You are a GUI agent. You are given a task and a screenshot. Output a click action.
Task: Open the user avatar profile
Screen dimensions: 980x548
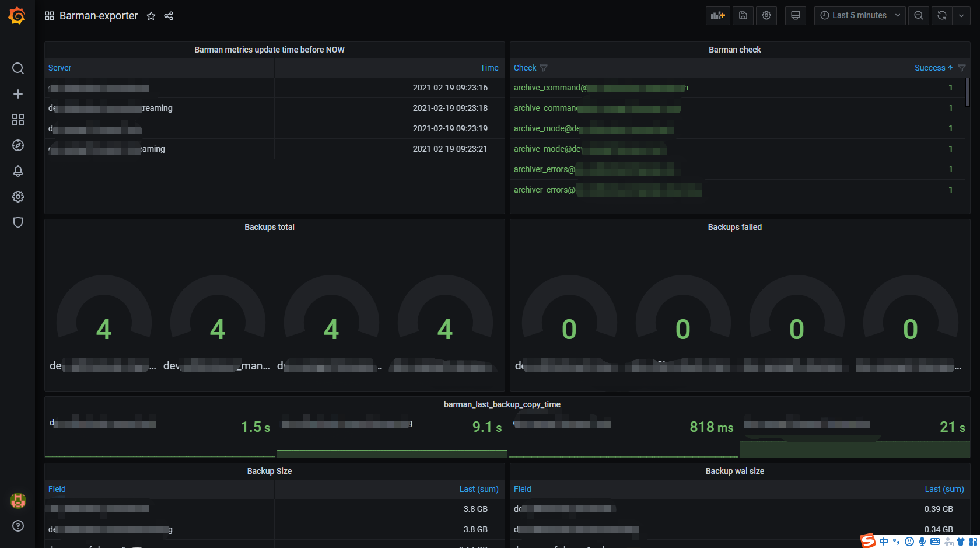[18, 500]
